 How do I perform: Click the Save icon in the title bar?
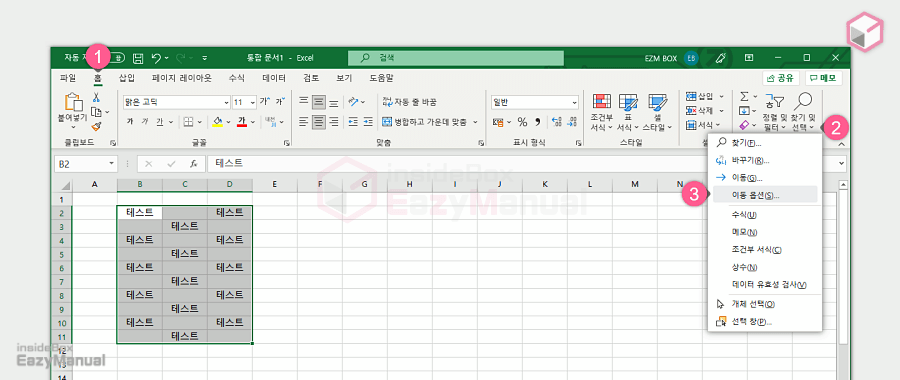pyautogui.click(x=138, y=58)
